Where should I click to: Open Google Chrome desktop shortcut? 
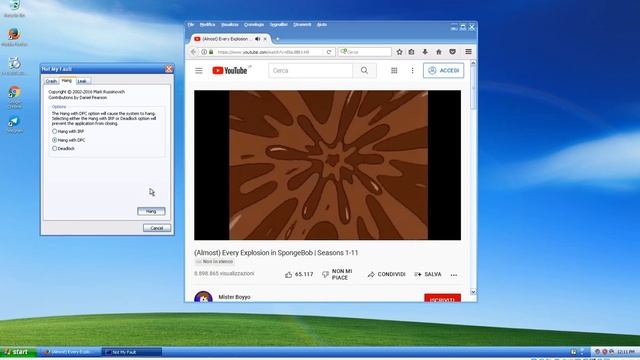14,96
